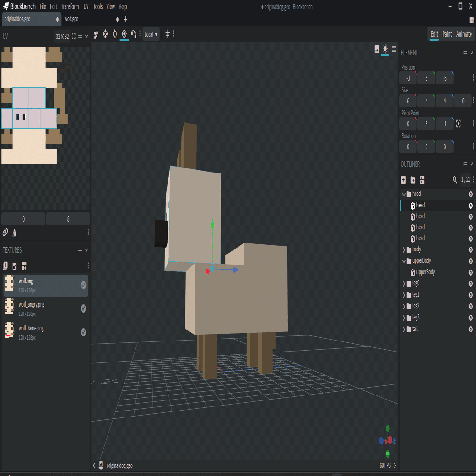Select the Move tool in toolbar
The width and height of the screenshot is (476, 476).
click(x=96, y=34)
